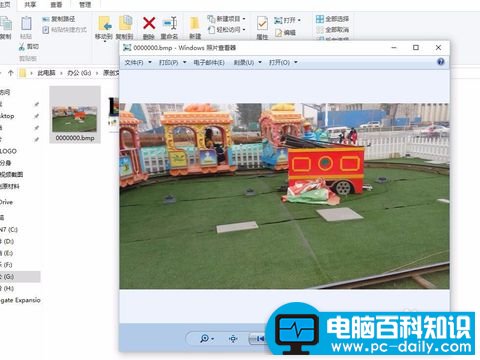Switch to the Manage (管理) ribbon tab
Viewport: 480px width, 360px height.
85,5
